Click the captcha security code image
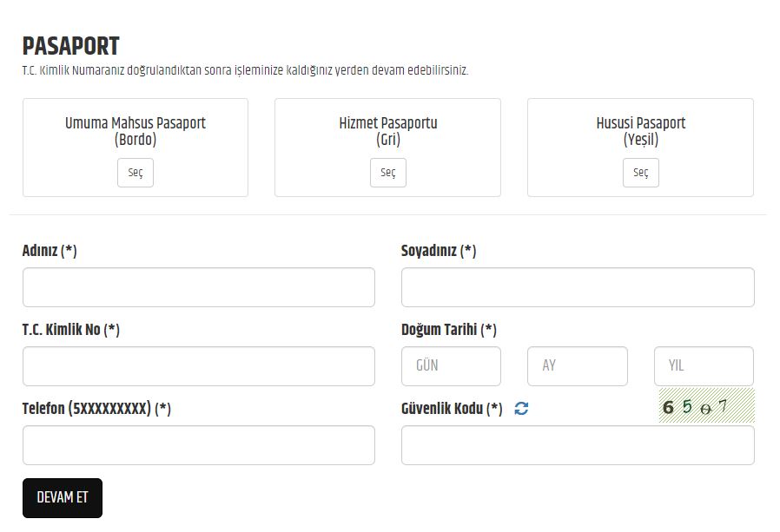The height and width of the screenshot is (532, 780). coord(705,406)
